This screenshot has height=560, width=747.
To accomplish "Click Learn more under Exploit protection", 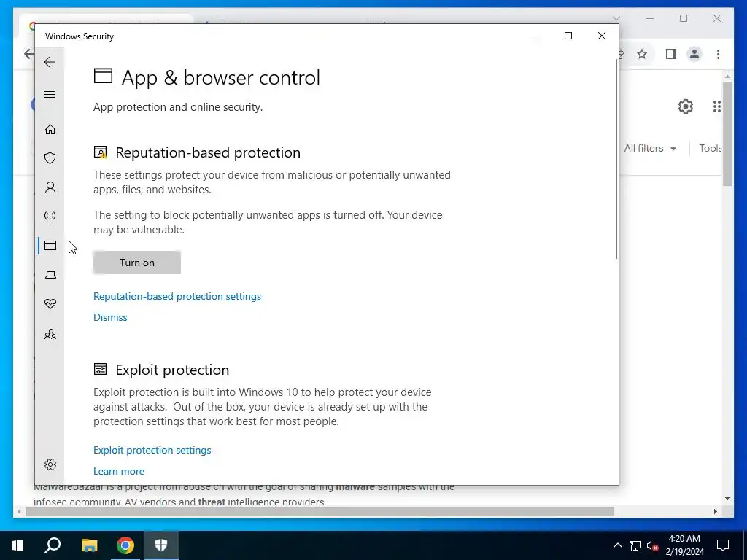I will (x=119, y=471).
